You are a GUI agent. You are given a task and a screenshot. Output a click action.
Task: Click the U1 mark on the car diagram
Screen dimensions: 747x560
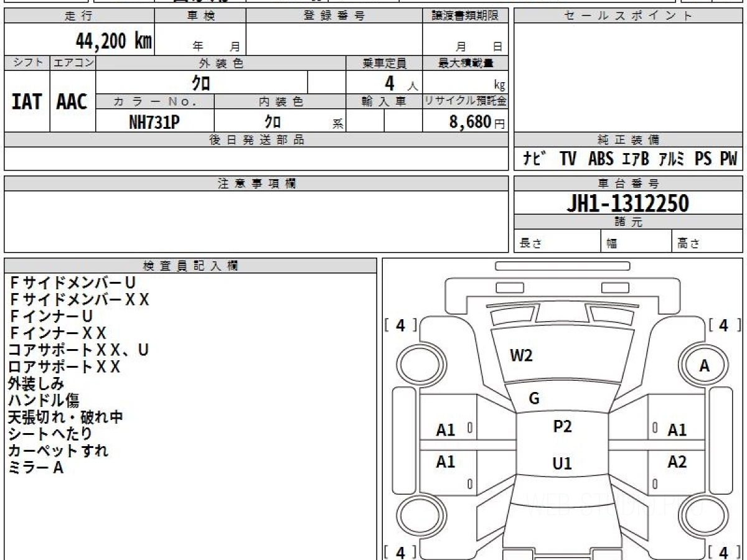(x=562, y=464)
